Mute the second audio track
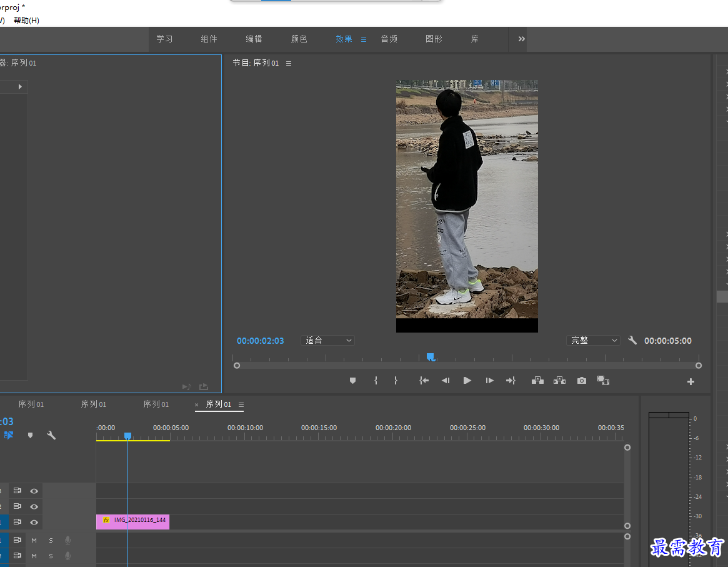 click(34, 556)
